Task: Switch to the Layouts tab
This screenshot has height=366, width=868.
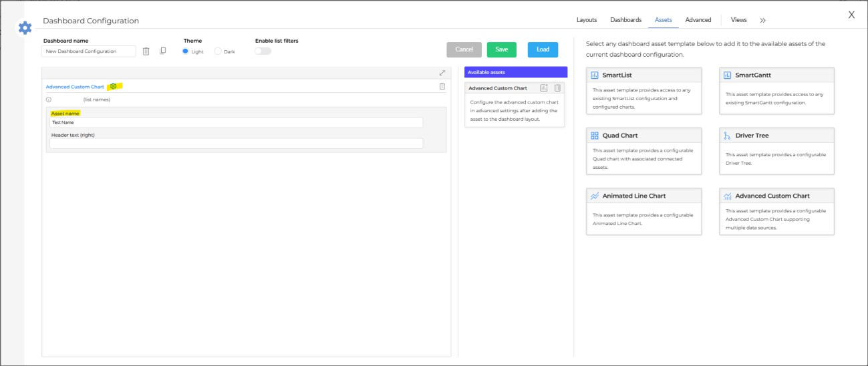Action: click(587, 20)
